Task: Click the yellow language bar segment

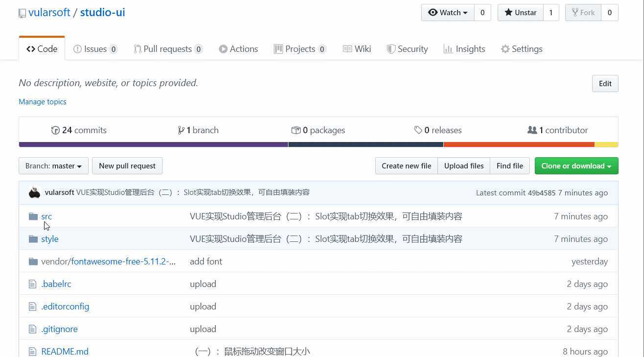Action: click(606, 144)
